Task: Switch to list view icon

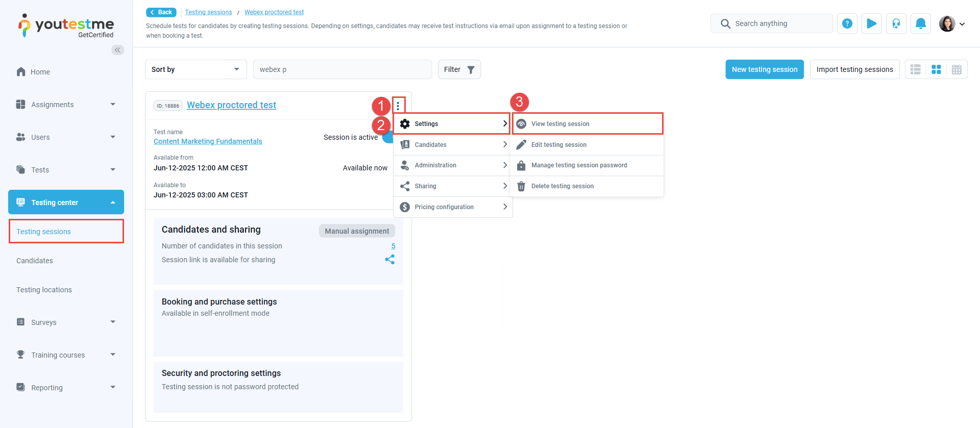Action: [x=916, y=69]
